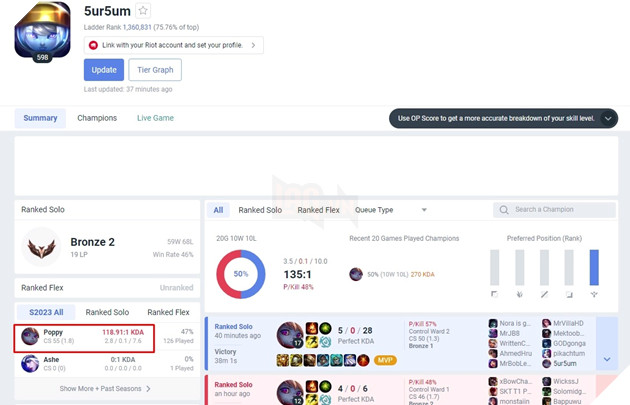Open Poppy champion stats row icon
The image size is (630, 405).
click(x=30, y=336)
